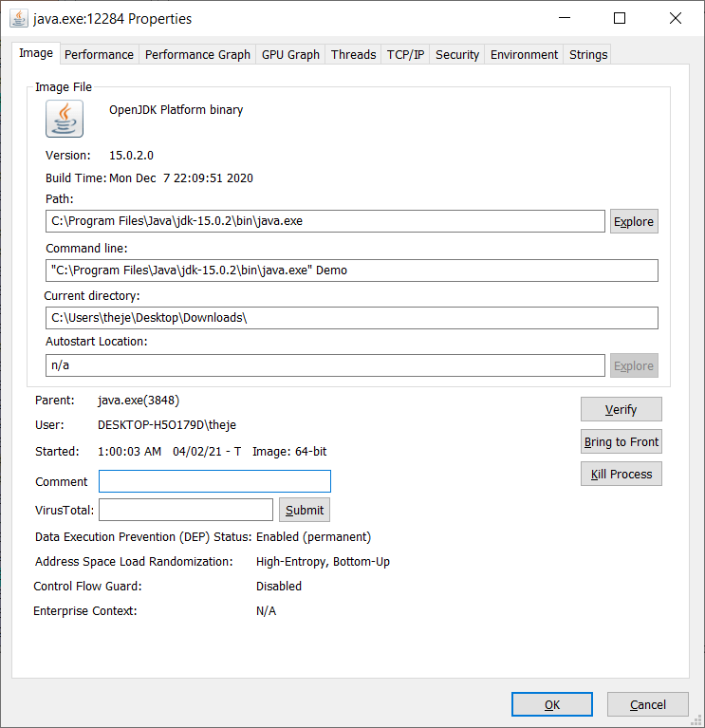Click Bring to Front button
This screenshot has width=705, height=728.
621,441
